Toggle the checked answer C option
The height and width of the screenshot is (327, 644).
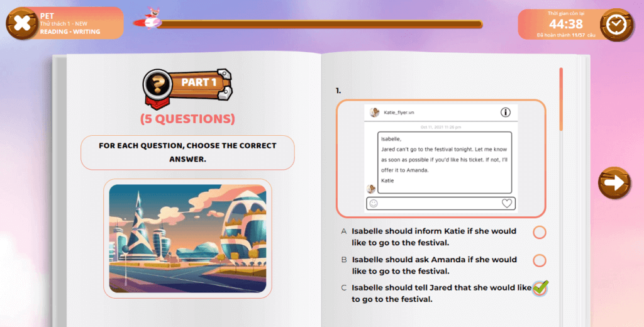pos(540,288)
